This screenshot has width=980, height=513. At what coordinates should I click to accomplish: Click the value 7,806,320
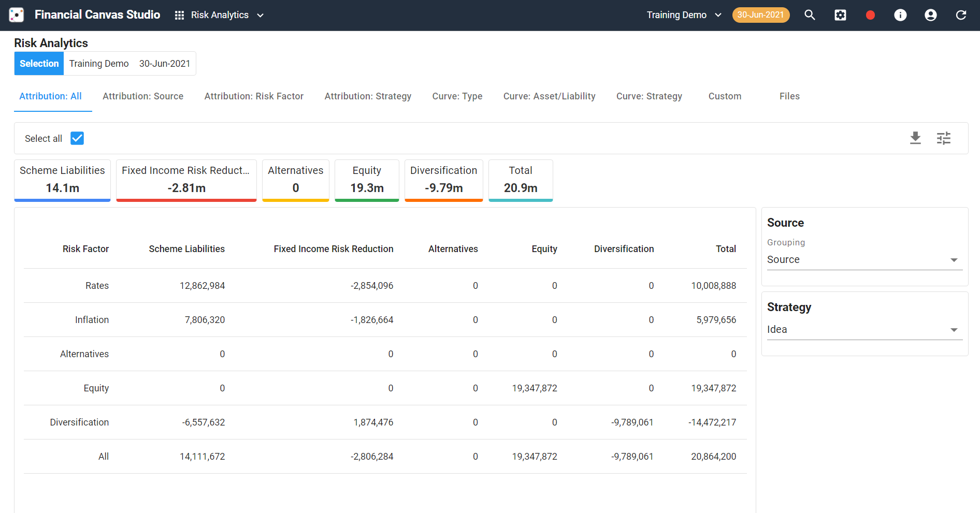(x=205, y=320)
